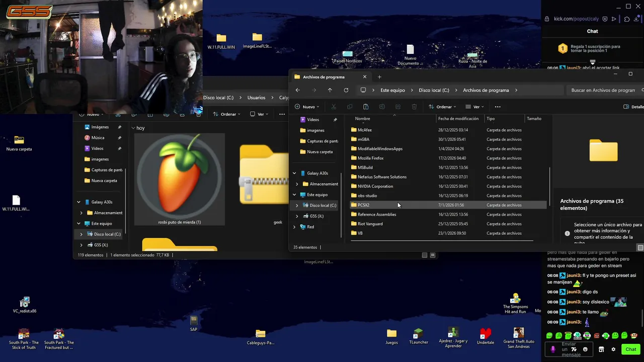Sort by Fecha de modificación column header
This screenshot has width=644, height=362.
coord(458,119)
